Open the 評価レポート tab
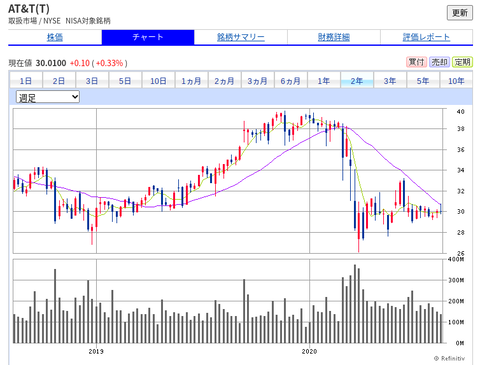480x365 pixels. tap(426, 37)
